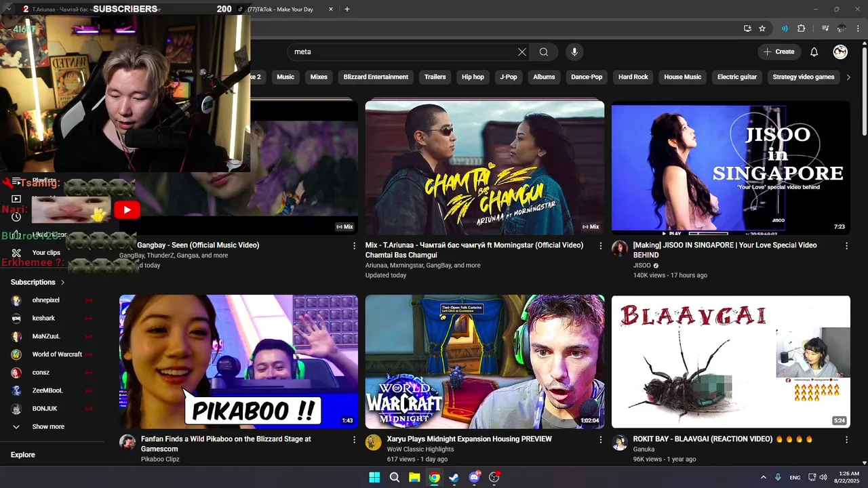Open more options for ROKIT BAY BLAAVGAI video
868x488 pixels.
pyautogui.click(x=846, y=440)
